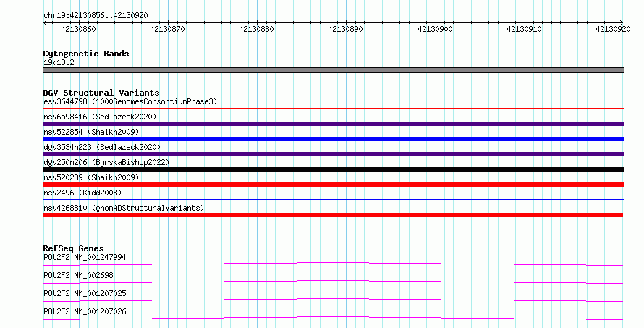Select the RefSeq Genes track title

coord(73,248)
